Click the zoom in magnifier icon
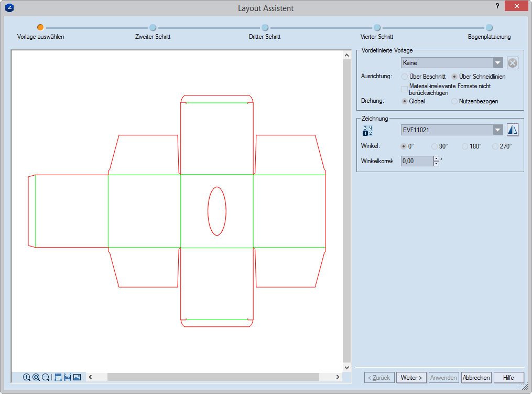Image resolution: width=532 pixels, height=394 pixels. [x=26, y=377]
